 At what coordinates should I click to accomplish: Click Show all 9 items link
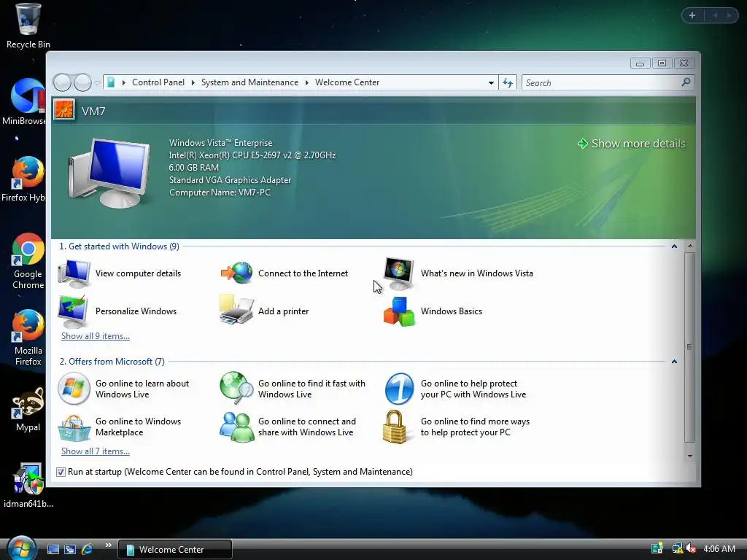coord(96,336)
